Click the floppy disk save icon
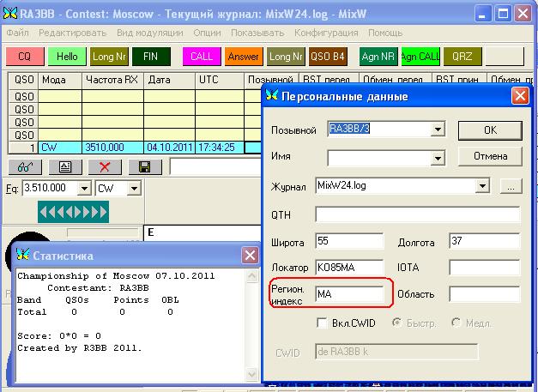538x392 pixels. click(144, 166)
